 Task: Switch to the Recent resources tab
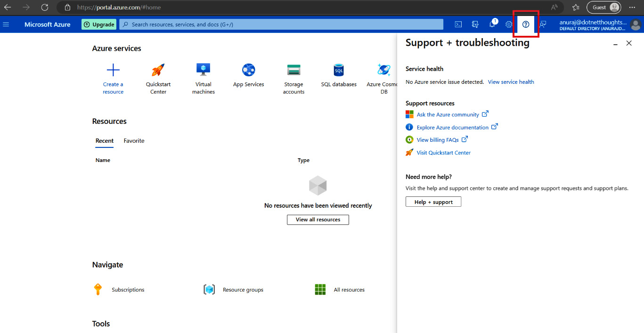[x=105, y=141]
